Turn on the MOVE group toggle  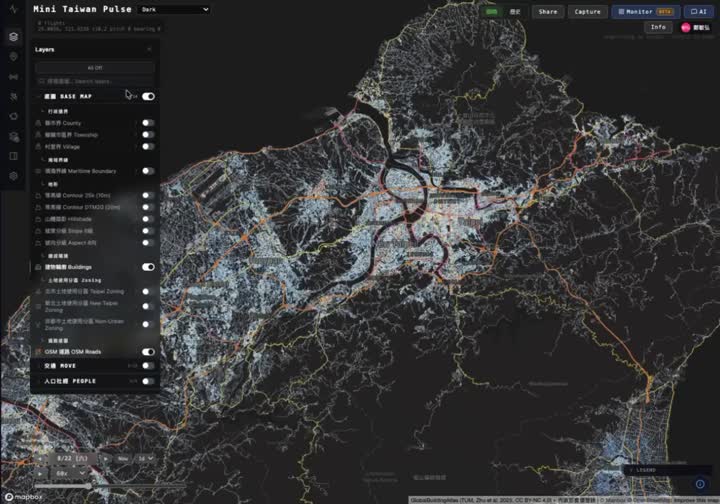click(148, 366)
